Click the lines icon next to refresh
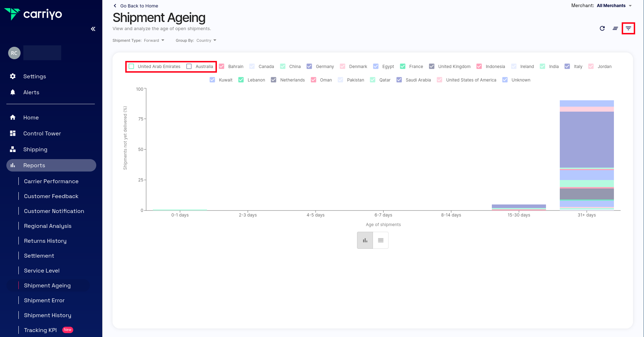Viewport: 644px width, 337px height. (x=615, y=28)
